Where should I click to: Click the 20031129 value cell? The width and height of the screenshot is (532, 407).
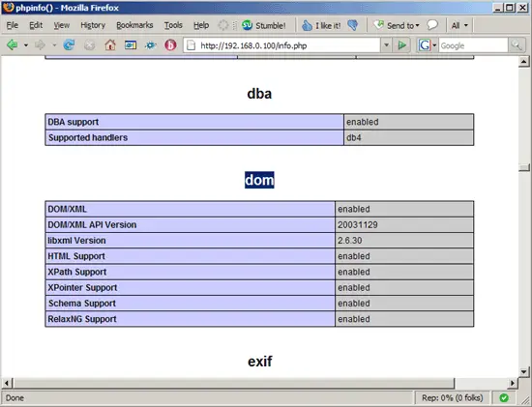tap(404, 225)
